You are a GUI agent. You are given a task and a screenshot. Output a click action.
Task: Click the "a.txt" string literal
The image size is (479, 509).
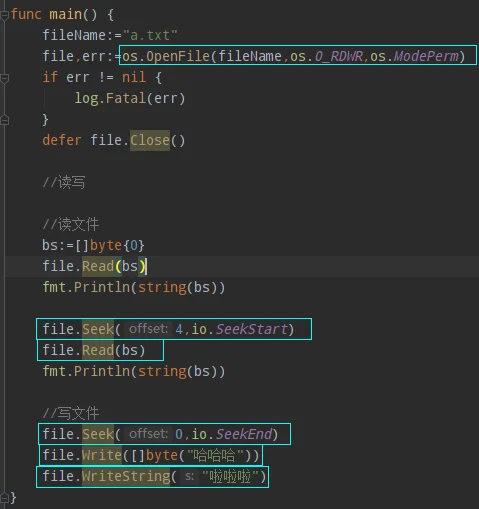tap(150, 35)
